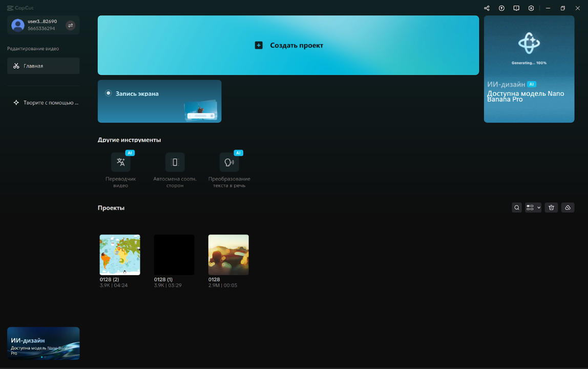Select the Главная sidebar item
The image size is (588, 369).
43,66
